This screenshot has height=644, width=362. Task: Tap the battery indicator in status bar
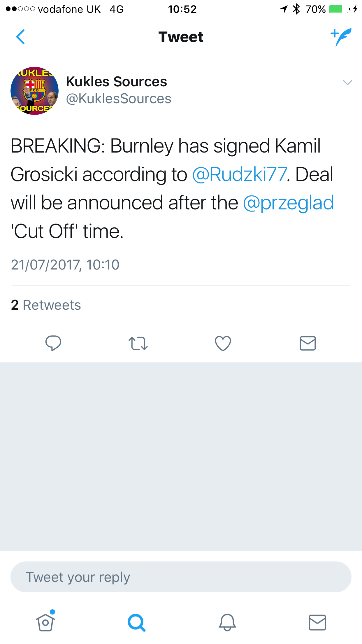(x=339, y=9)
